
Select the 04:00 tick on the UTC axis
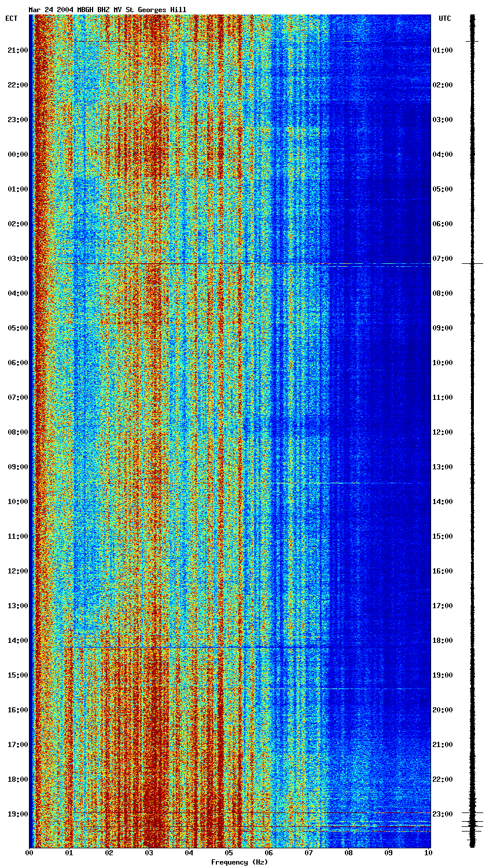pos(442,155)
